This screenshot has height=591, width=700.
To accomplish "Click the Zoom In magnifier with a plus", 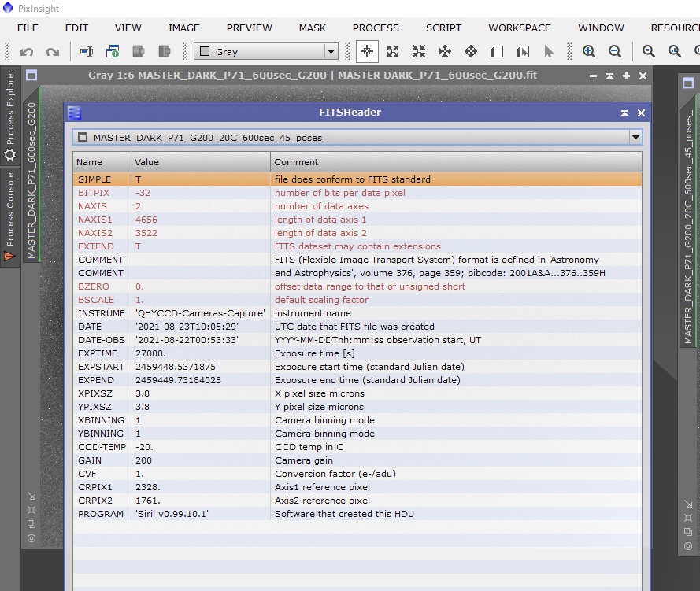I will (x=589, y=51).
